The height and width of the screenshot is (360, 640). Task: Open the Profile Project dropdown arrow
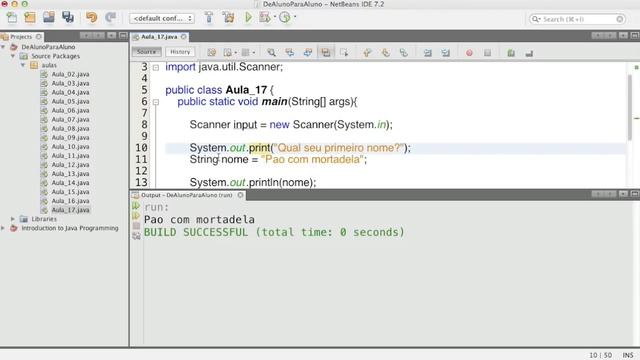pos(295,17)
